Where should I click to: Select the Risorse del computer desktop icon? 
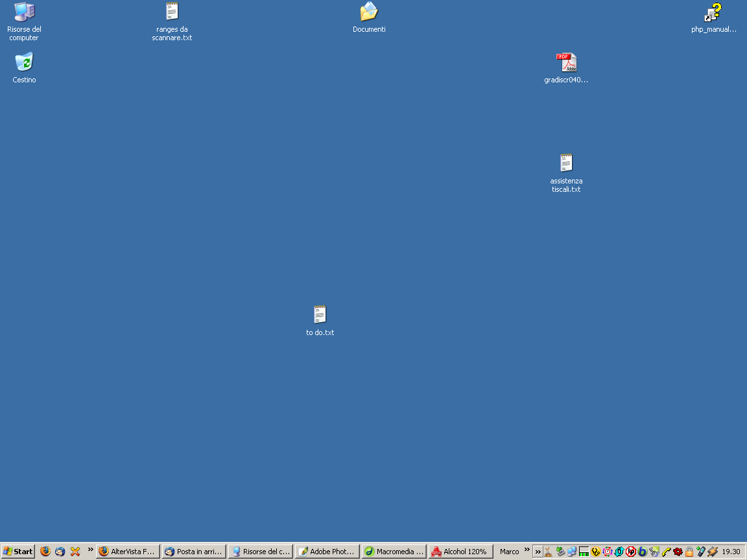24,12
